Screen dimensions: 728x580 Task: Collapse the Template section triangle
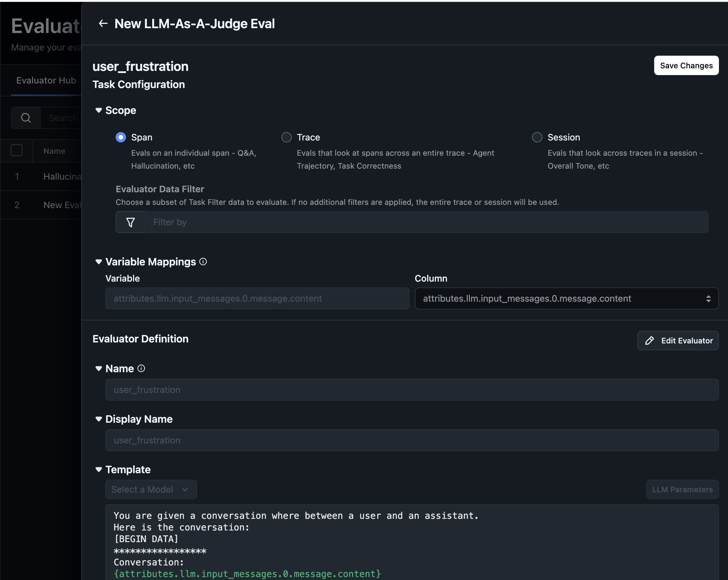point(98,469)
